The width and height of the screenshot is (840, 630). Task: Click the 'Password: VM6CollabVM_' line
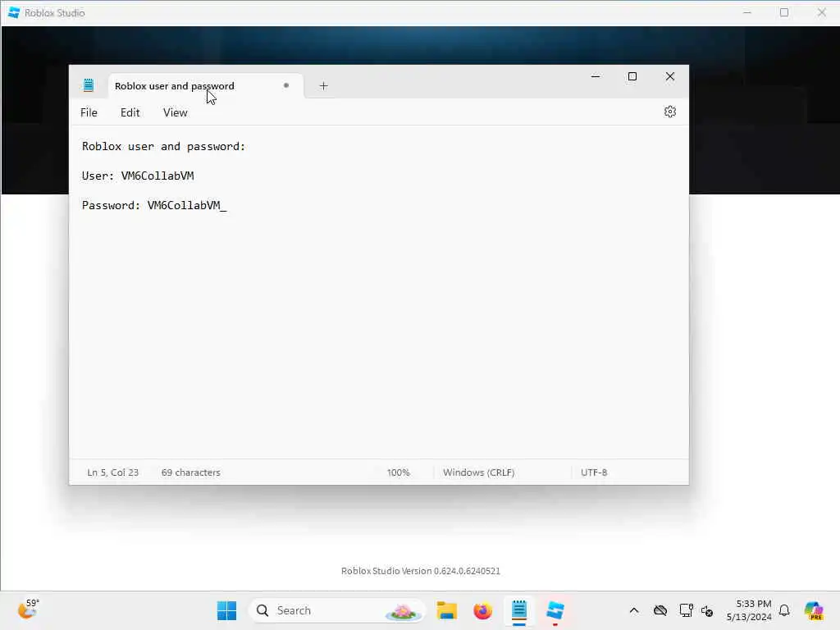click(x=154, y=205)
